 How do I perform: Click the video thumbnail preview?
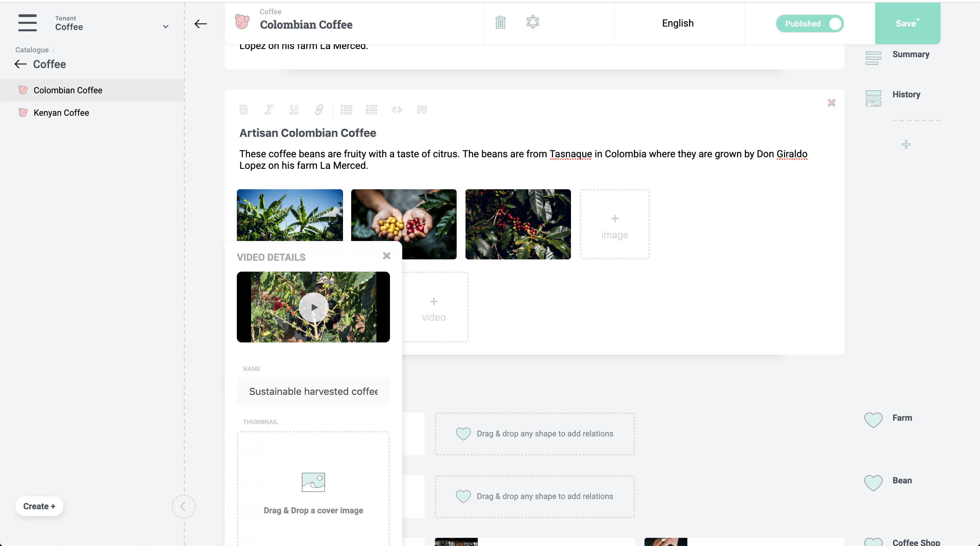[x=313, y=307]
